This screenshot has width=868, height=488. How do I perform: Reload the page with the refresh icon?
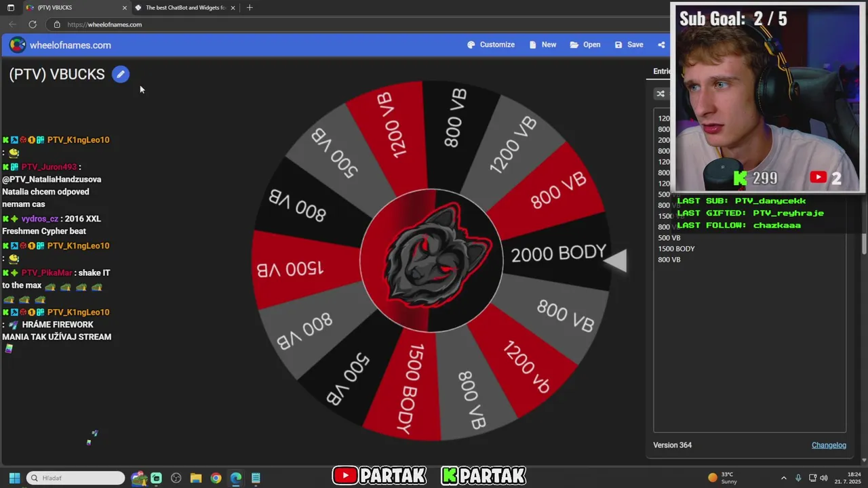(x=33, y=24)
